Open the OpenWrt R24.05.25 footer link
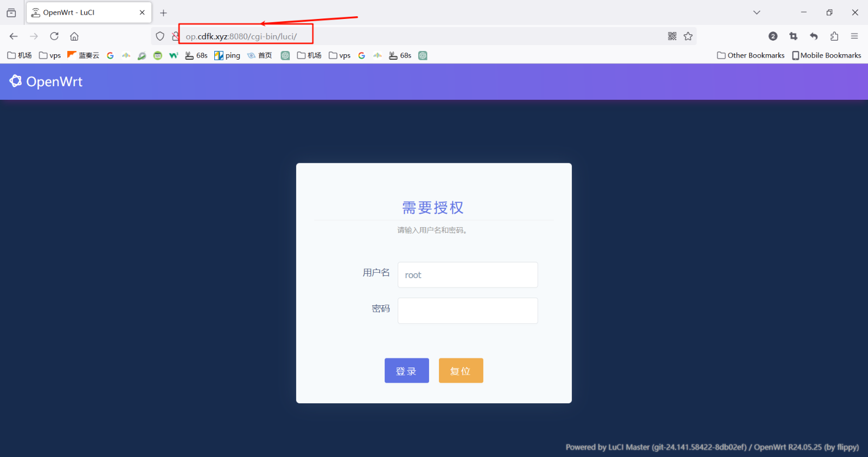Viewport: 868px width, 457px height. pyautogui.click(x=807, y=447)
